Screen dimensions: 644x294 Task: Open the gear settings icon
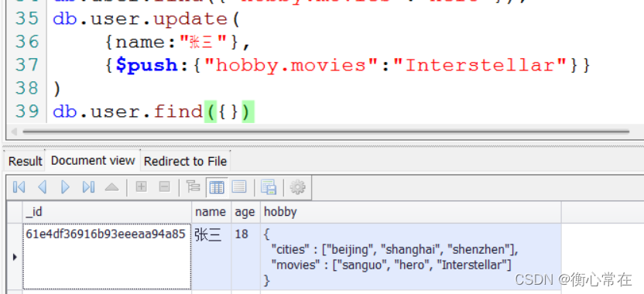point(297,187)
